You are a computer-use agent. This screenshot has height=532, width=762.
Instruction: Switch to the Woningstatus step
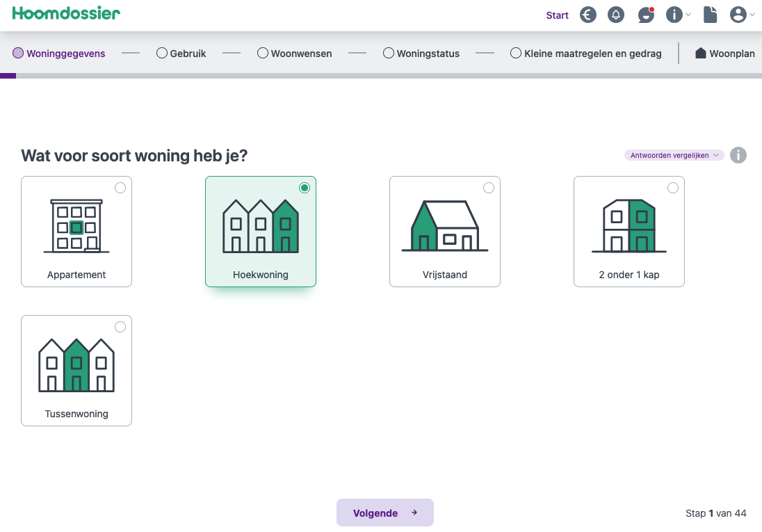tap(421, 54)
